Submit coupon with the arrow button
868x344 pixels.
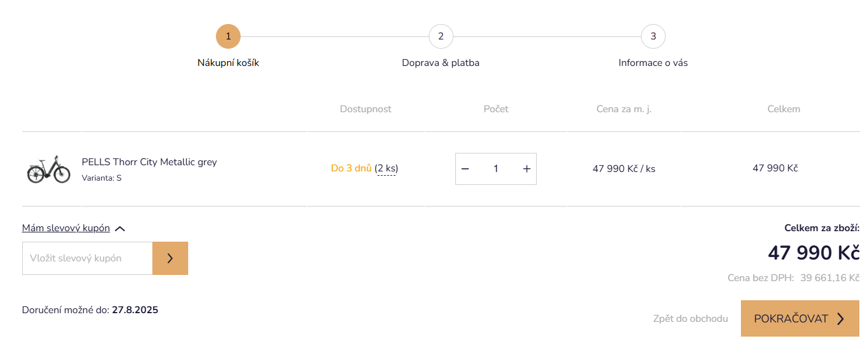click(170, 258)
